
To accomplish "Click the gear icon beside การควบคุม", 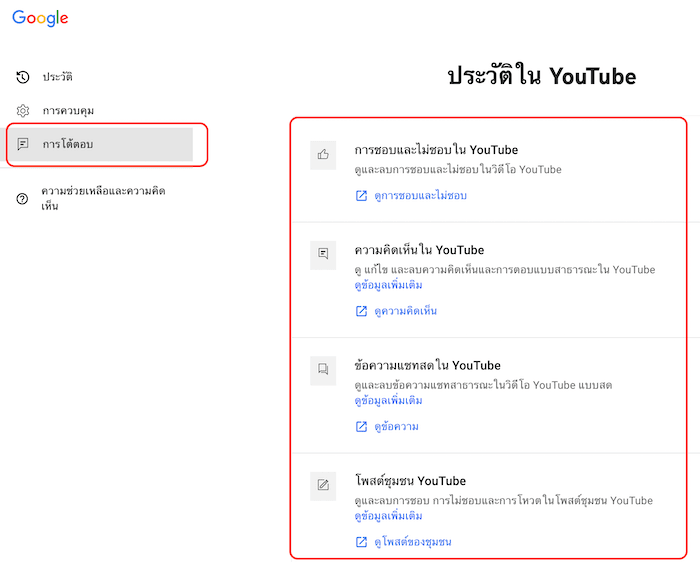I will pyautogui.click(x=23, y=110).
